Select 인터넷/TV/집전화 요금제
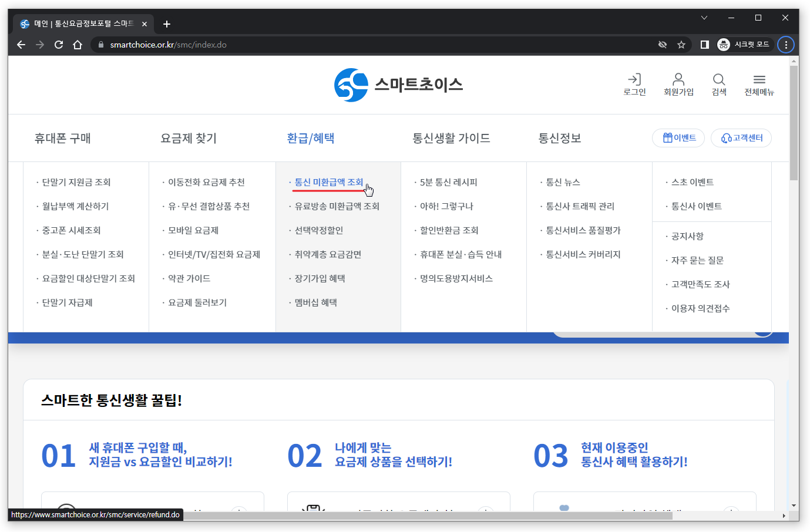810x532 pixels. 214,254
